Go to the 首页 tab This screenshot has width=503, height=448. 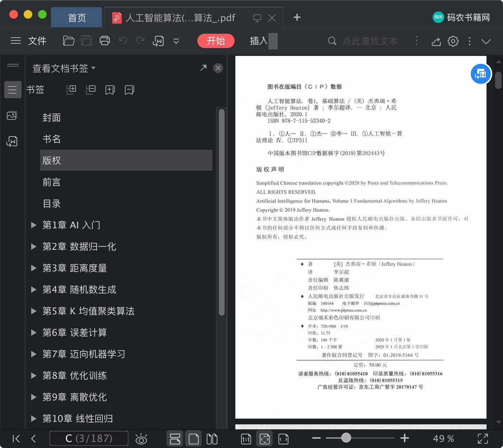coord(77,18)
